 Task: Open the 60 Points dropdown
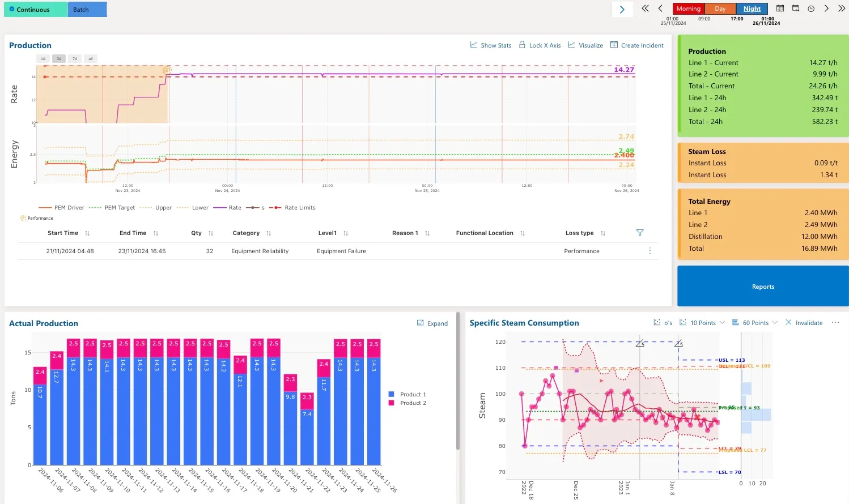point(755,323)
